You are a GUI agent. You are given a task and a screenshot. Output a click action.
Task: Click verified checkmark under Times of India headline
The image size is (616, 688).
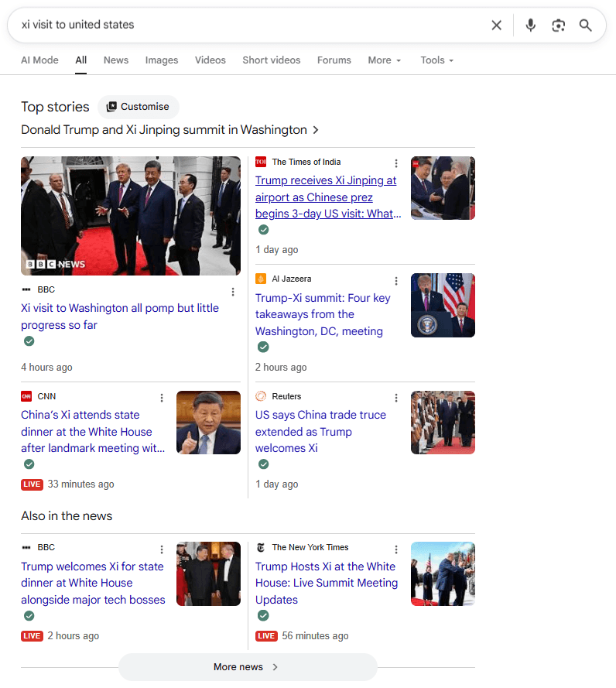pos(263,230)
